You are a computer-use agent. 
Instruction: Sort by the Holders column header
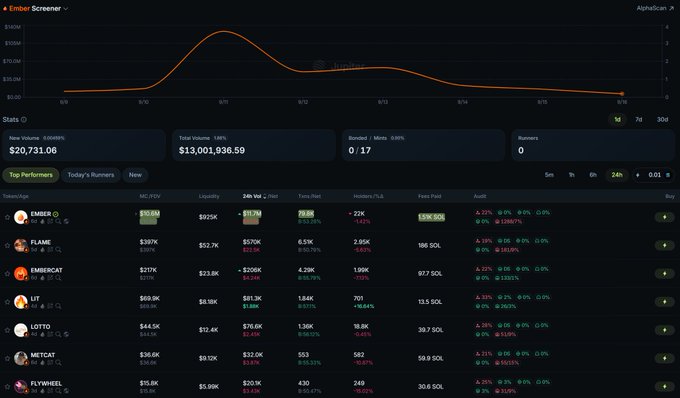pos(368,196)
